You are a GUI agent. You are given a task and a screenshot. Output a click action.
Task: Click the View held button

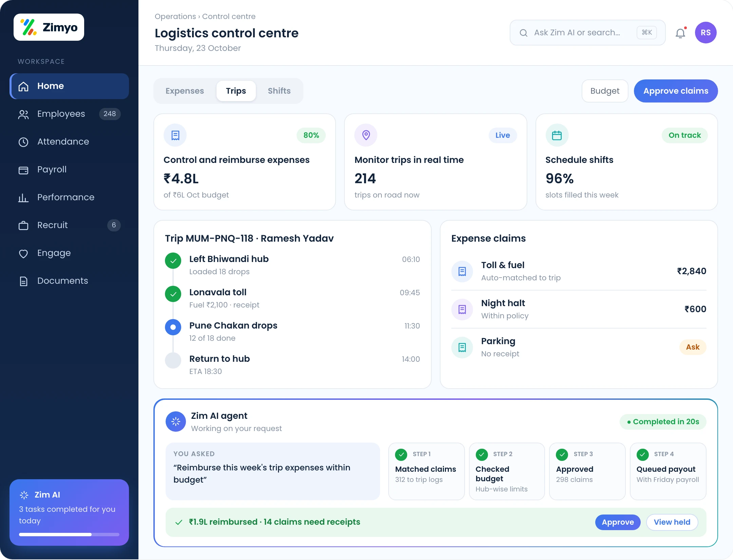672,522
